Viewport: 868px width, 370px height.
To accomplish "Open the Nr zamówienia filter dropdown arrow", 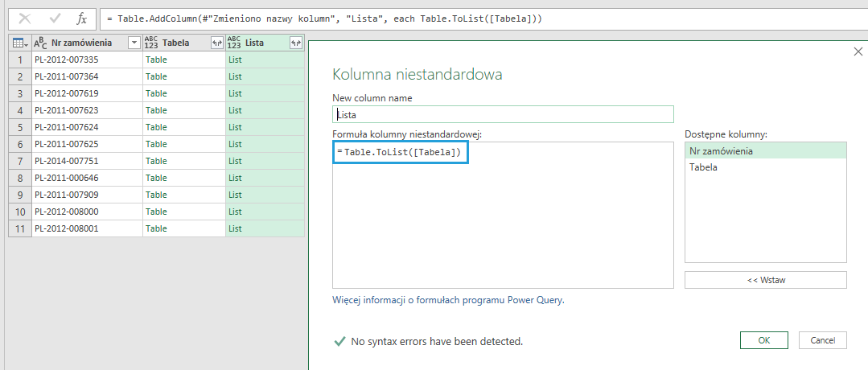I will [134, 43].
